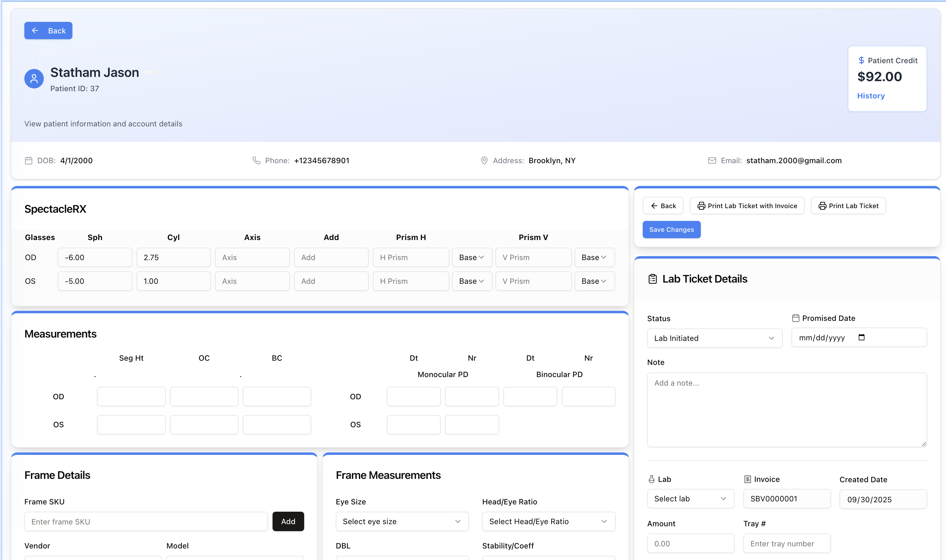The image size is (946, 560).
Task: Click Save Changes
Action: pyautogui.click(x=671, y=229)
